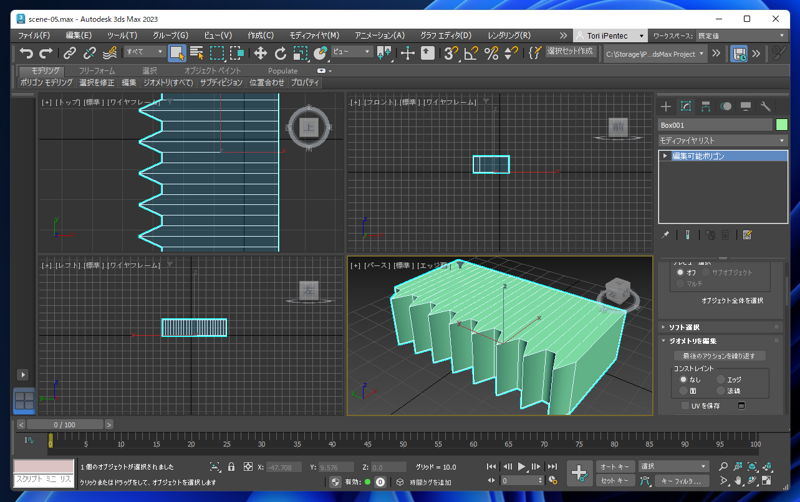Open the project path dropdown
This screenshot has width=800, height=502.
pos(655,54)
